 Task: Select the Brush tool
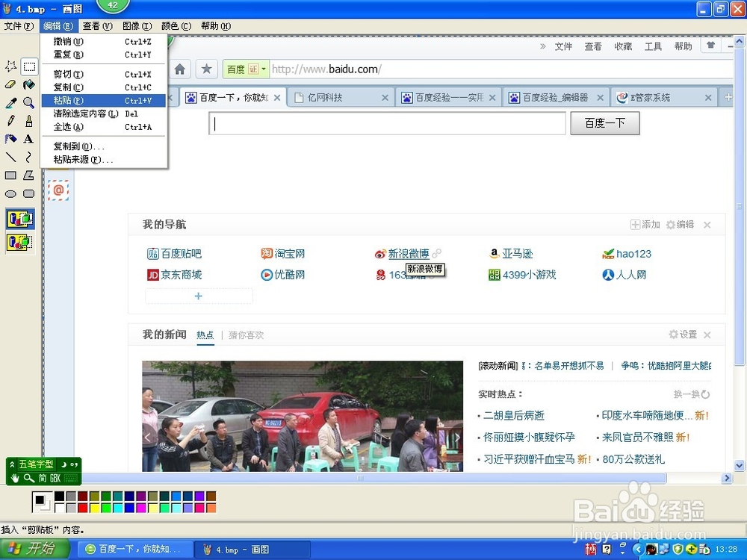click(x=29, y=120)
